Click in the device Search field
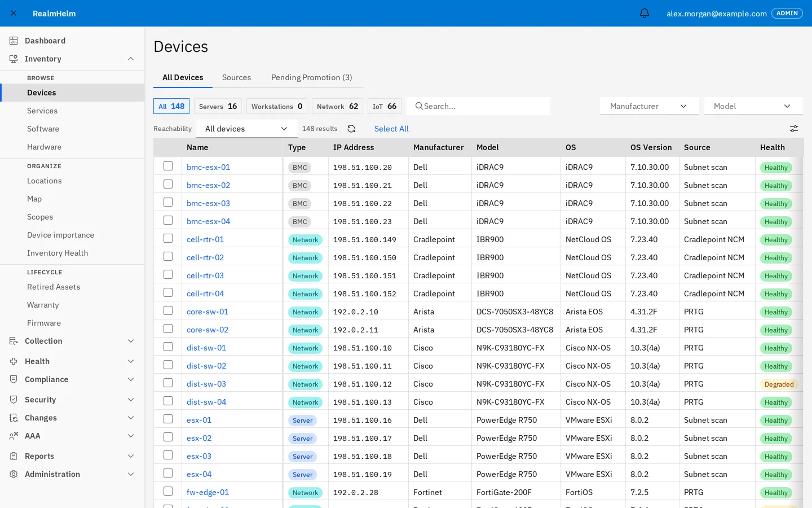 pos(478,106)
